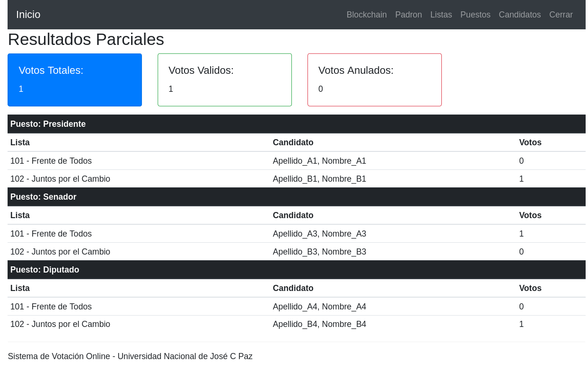Select the Apellido_A4, Nombre_A4 row
Image resolution: width=588 pixels, height=388 pixels.
tap(319, 307)
